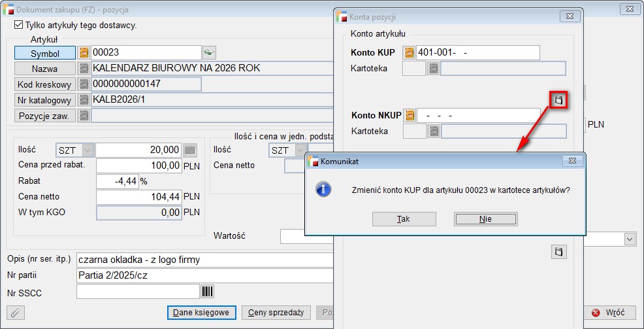Expand the dropdown at the right window edge

tap(630, 239)
